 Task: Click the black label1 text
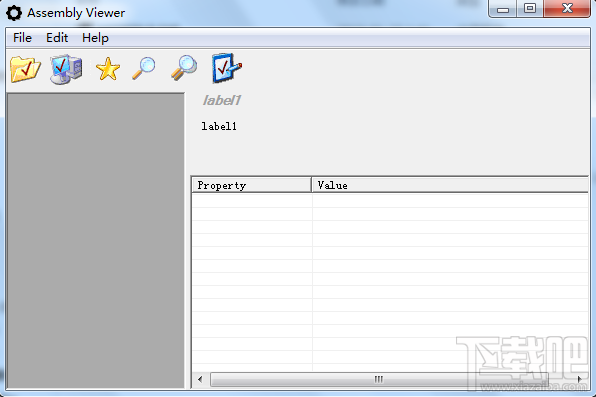[x=219, y=126]
